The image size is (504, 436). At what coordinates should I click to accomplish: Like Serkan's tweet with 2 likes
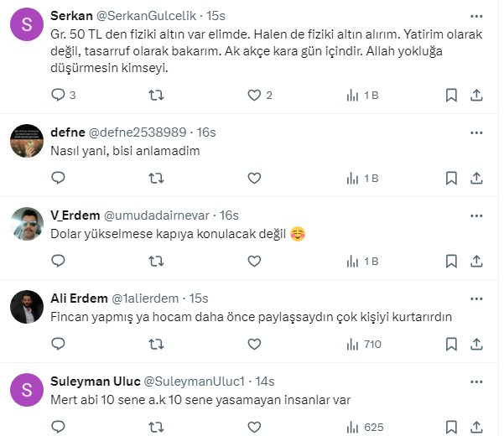coord(255,96)
